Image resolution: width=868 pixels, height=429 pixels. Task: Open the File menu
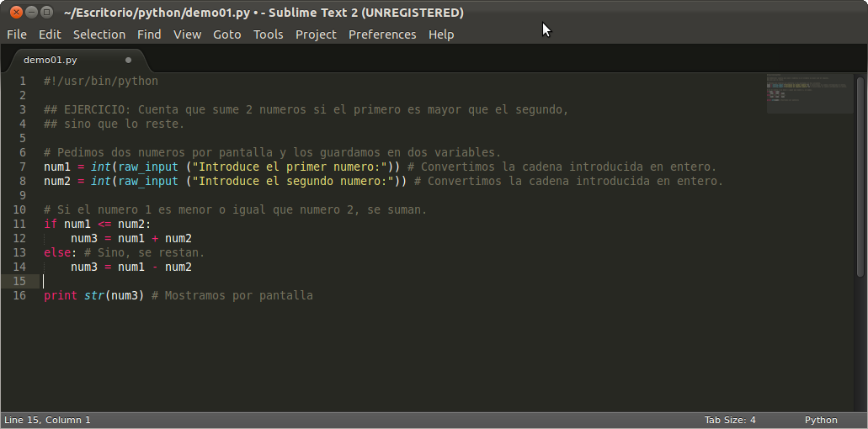tap(17, 34)
